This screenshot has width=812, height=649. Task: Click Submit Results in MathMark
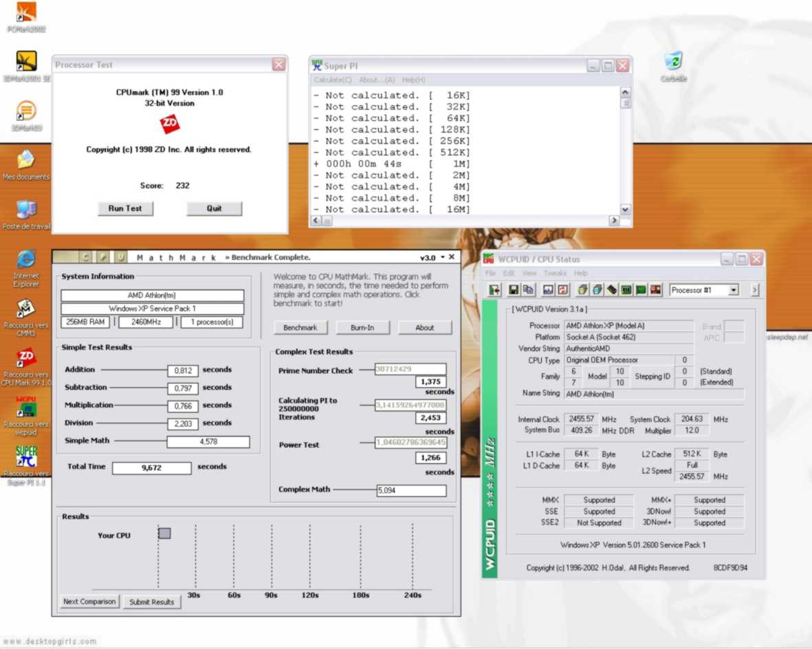[152, 602]
